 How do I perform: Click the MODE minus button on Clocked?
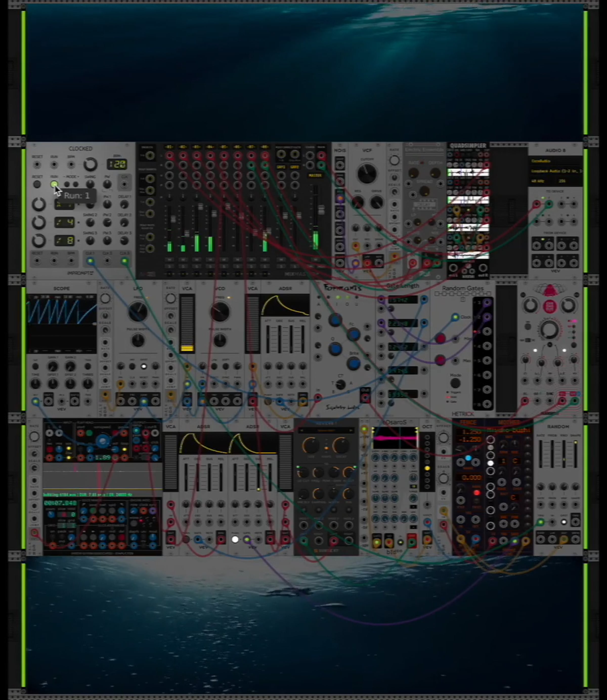point(67,185)
